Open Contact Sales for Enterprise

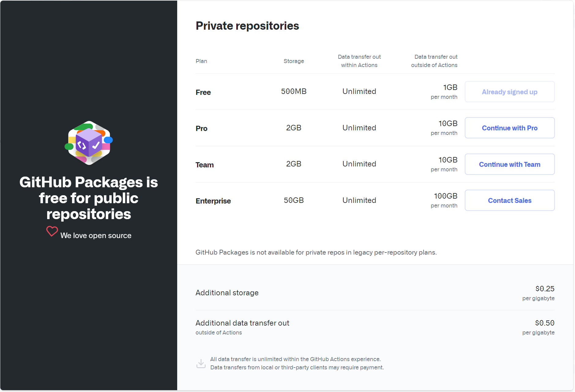coord(509,200)
